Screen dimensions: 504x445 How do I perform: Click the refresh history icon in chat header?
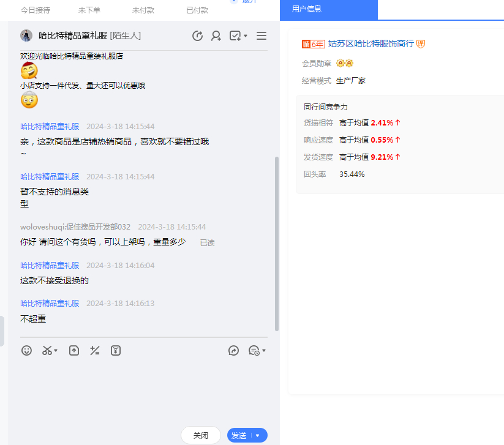[x=197, y=36]
